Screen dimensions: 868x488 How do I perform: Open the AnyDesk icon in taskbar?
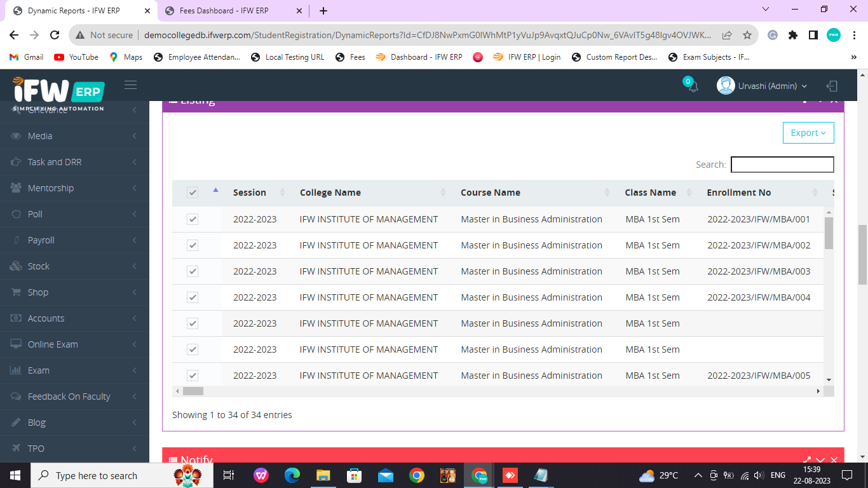point(510,475)
